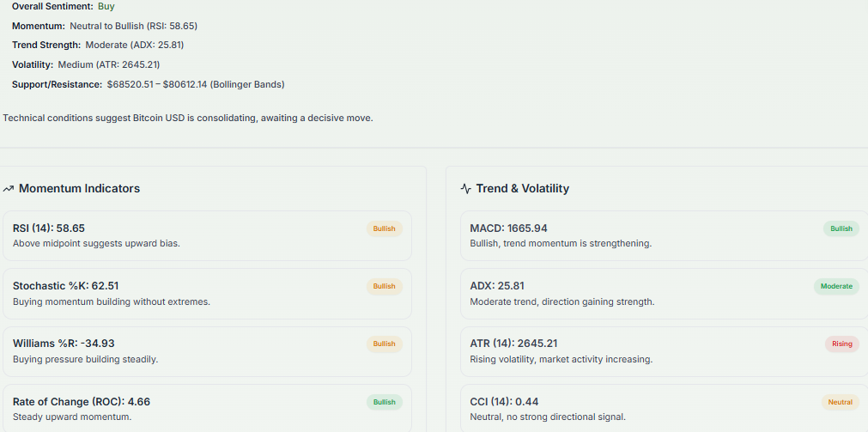Click 'Steady upward momentum.' description
Viewport: 868px width, 432px height.
[x=72, y=417]
